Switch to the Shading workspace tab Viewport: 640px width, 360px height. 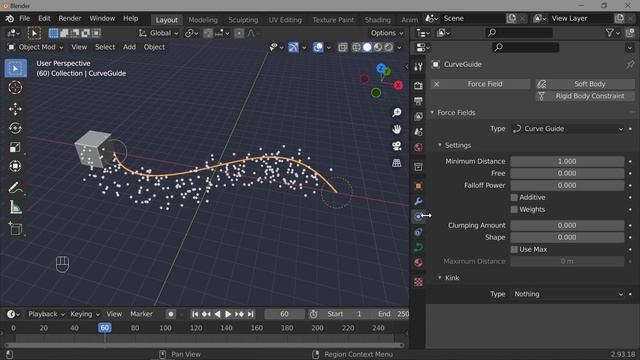point(378,20)
